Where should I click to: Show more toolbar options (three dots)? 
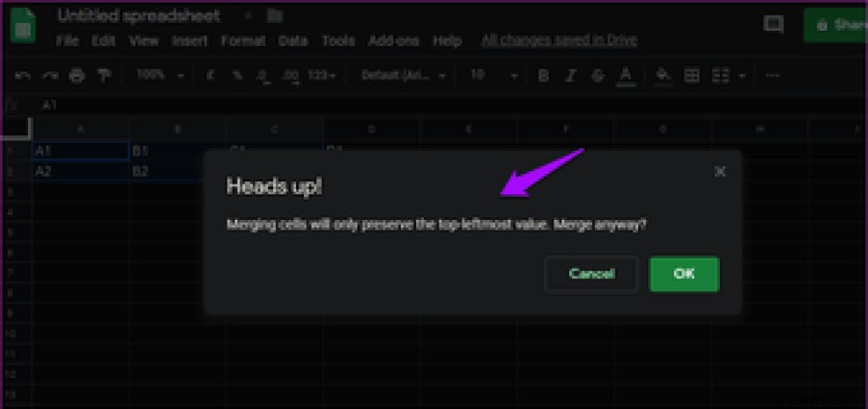773,76
